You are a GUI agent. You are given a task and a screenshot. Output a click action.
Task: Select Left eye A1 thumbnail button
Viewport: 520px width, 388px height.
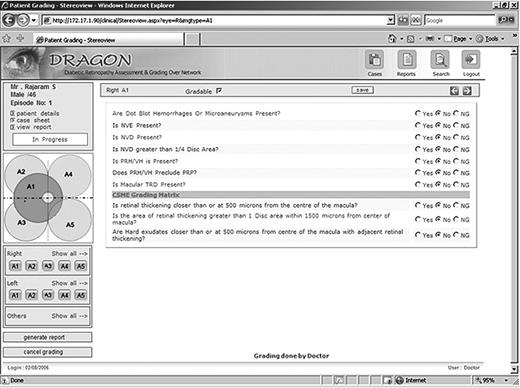pyautogui.click(x=15, y=295)
